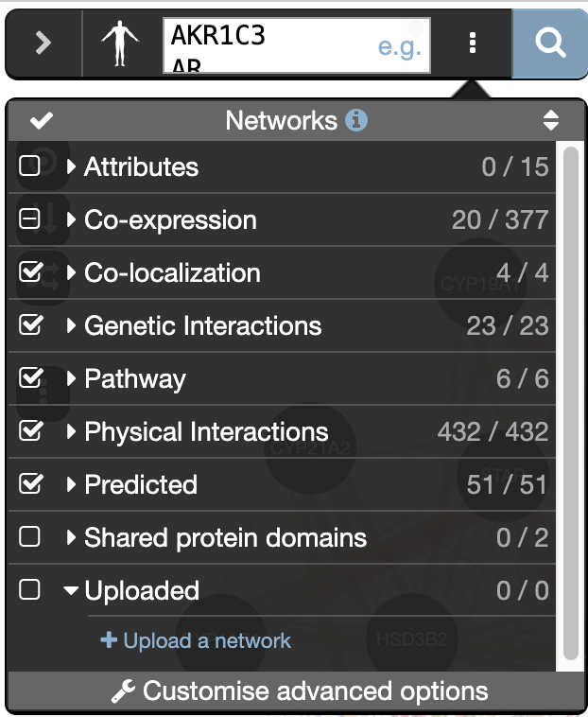Viewport: 588px width, 717px height.
Task: Click the three-dot more options icon
Action: (x=473, y=44)
